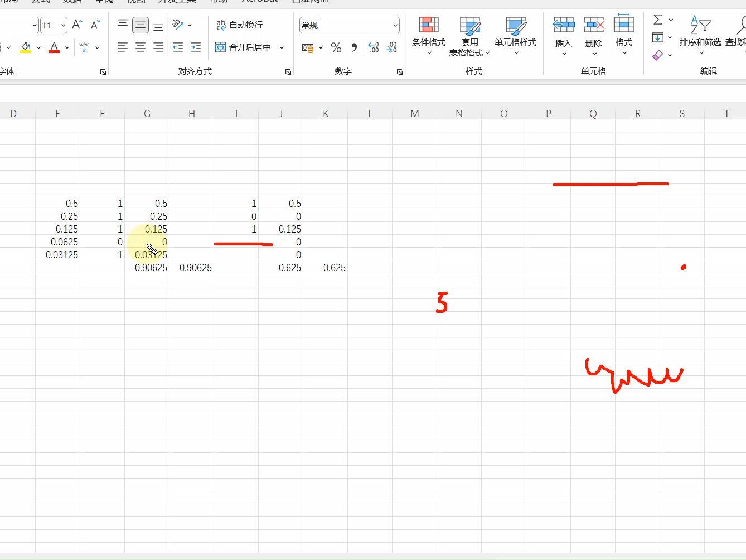Open 对齐方式 alignment dialog launcher
This screenshot has height=560, width=746.
tap(288, 72)
